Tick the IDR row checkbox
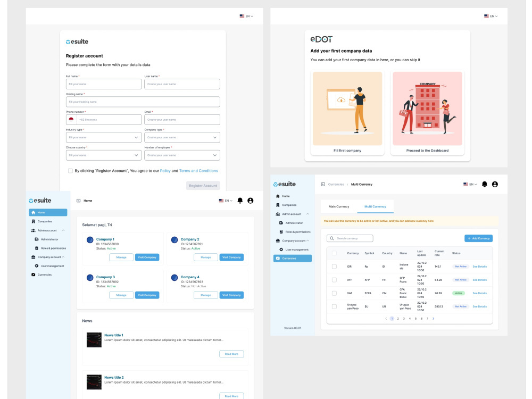This screenshot has height=399, width=532. 334,267
